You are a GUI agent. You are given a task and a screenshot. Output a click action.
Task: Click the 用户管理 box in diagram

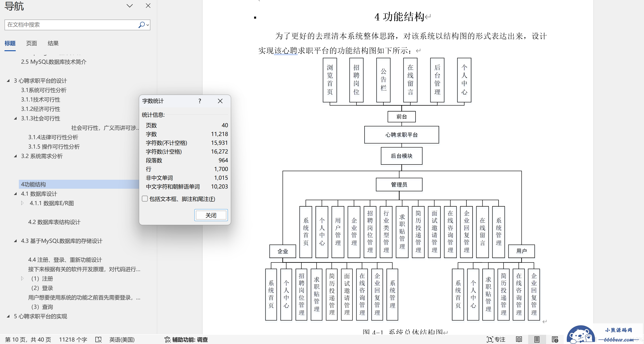point(338,232)
